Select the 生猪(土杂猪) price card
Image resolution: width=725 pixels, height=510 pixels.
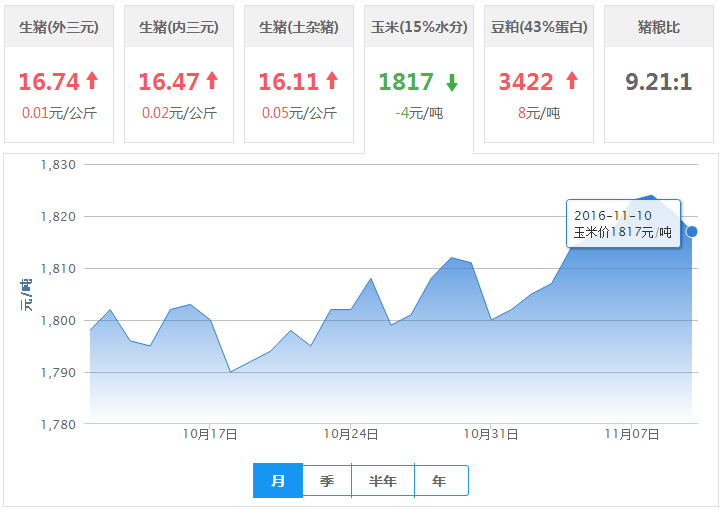pyautogui.click(x=299, y=74)
